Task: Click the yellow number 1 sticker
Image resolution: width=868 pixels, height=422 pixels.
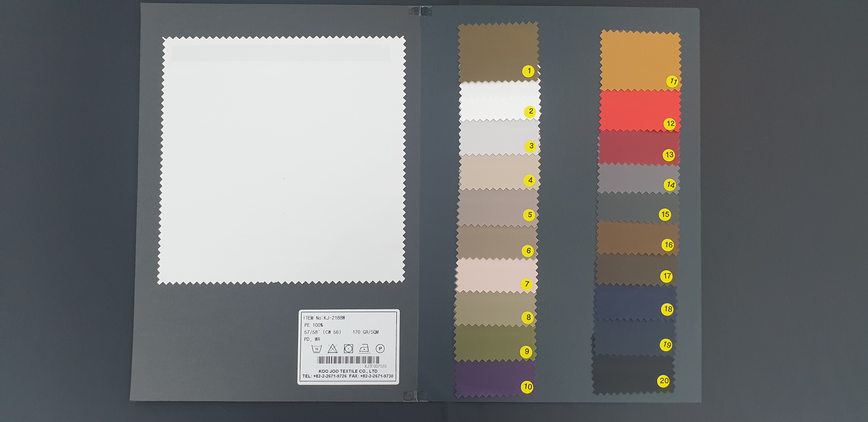Action: coord(529,71)
